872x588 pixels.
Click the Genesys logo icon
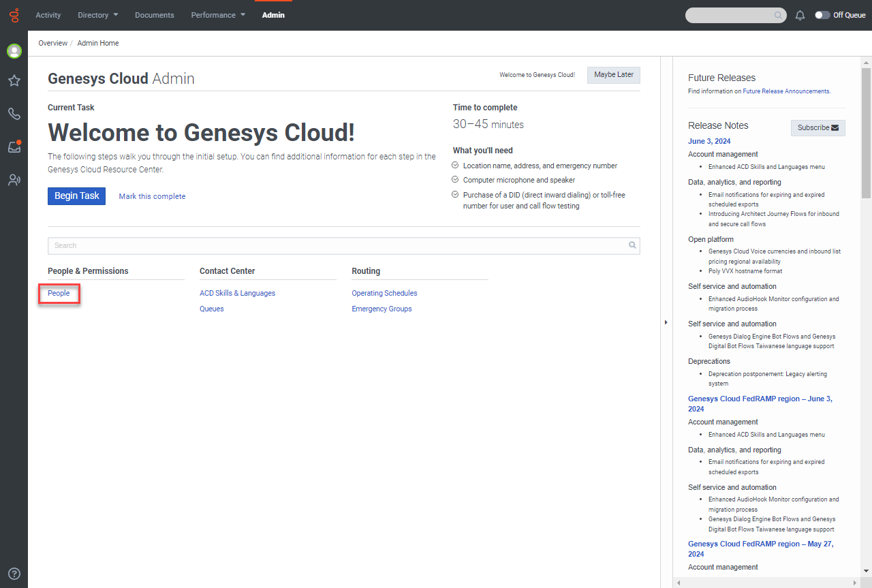click(14, 14)
